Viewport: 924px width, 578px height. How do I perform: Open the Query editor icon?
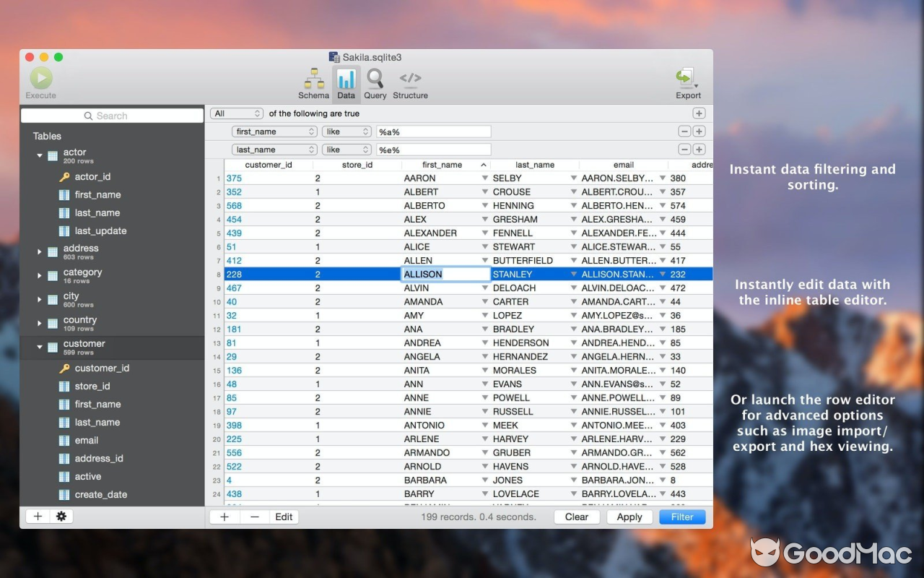[x=375, y=78]
